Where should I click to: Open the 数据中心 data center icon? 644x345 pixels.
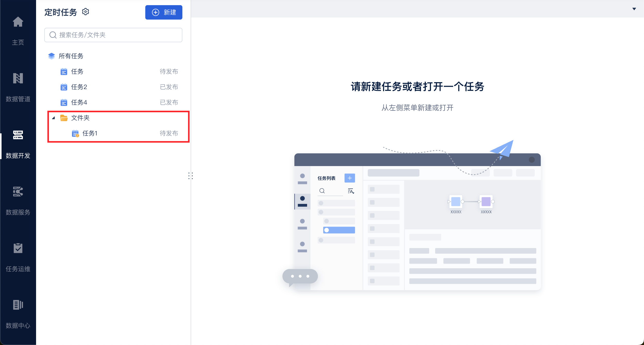click(x=18, y=305)
